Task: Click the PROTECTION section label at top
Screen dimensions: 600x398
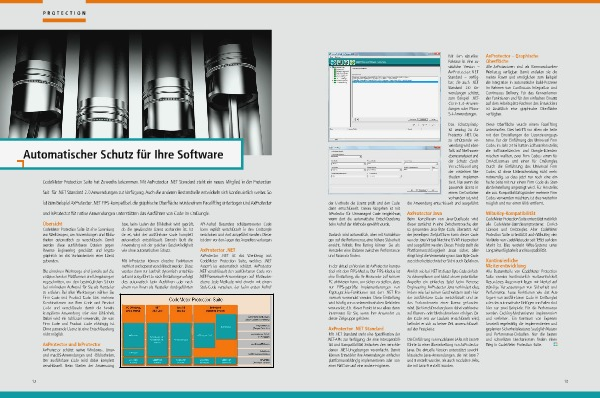Action: point(64,13)
